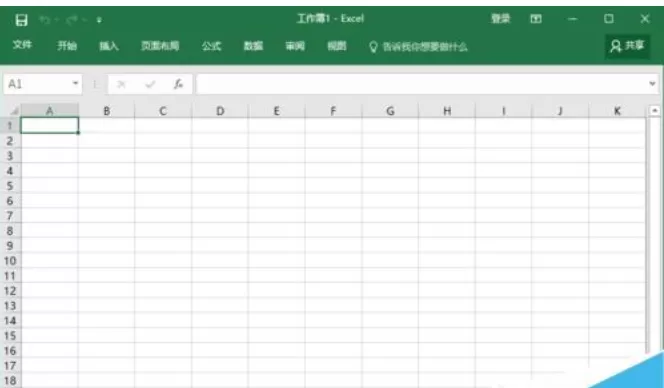Click the Select All corner triangle
Viewport: 664px width, 388px height.
point(13,111)
